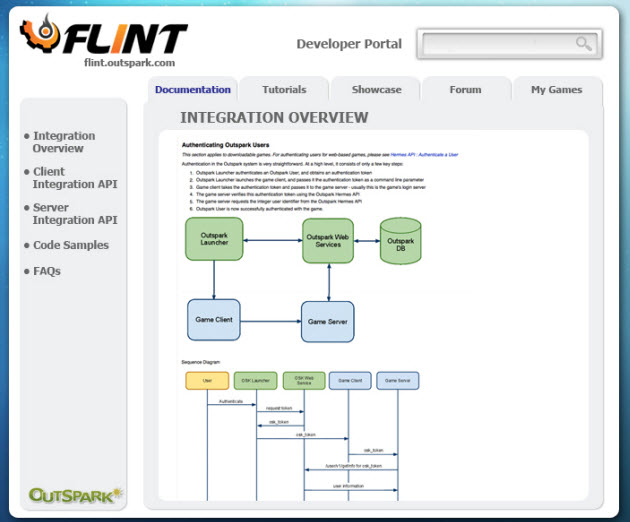
Task: Click the request token arrow label
Action: (x=279, y=408)
